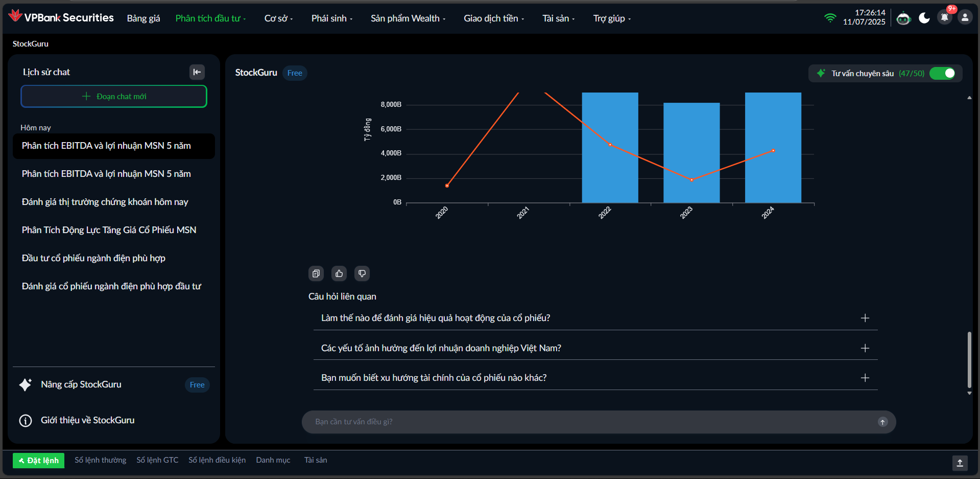
Task: Switch theme with the moon icon
Action: click(924, 18)
